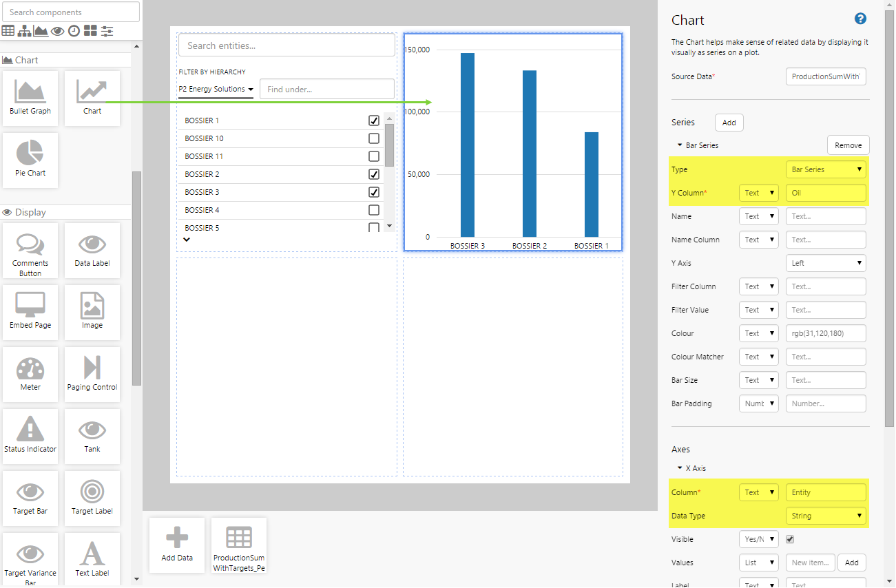Select the Comments Button component
Image resolution: width=896 pixels, height=588 pixels.
30,250
